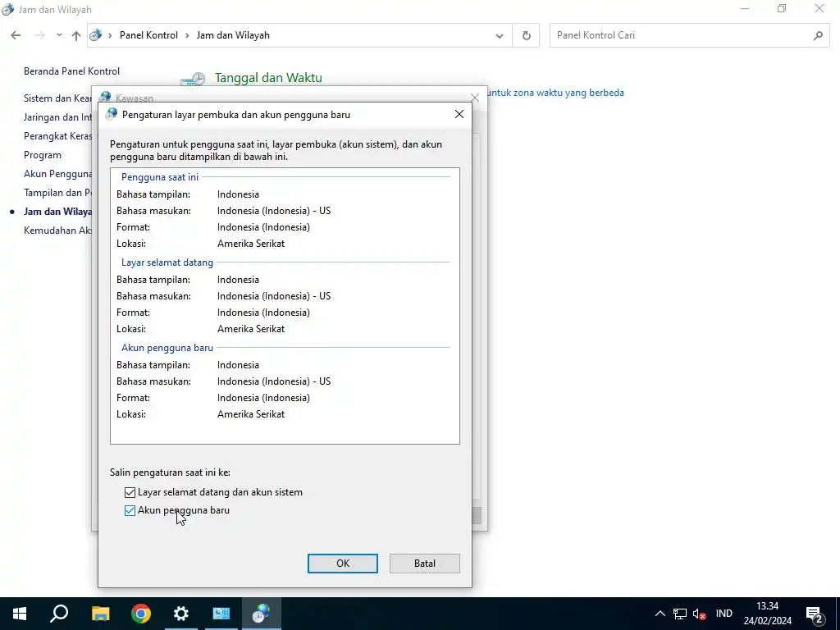Open clock and date 13.34 in tray
The width and height of the screenshot is (840, 630).
coord(767,614)
